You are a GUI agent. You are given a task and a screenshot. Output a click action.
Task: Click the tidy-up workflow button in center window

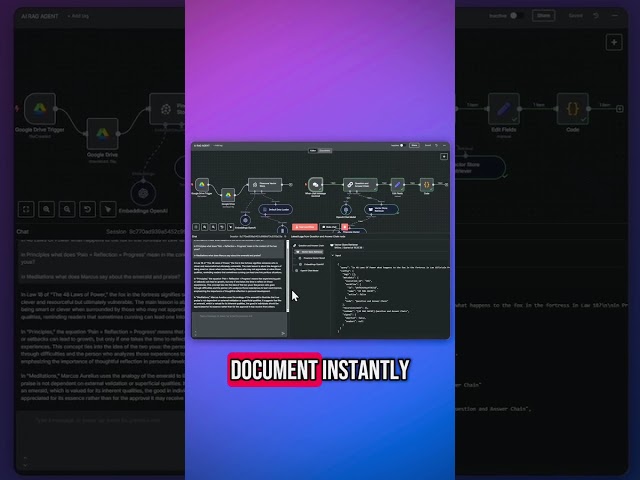tap(231, 227)
